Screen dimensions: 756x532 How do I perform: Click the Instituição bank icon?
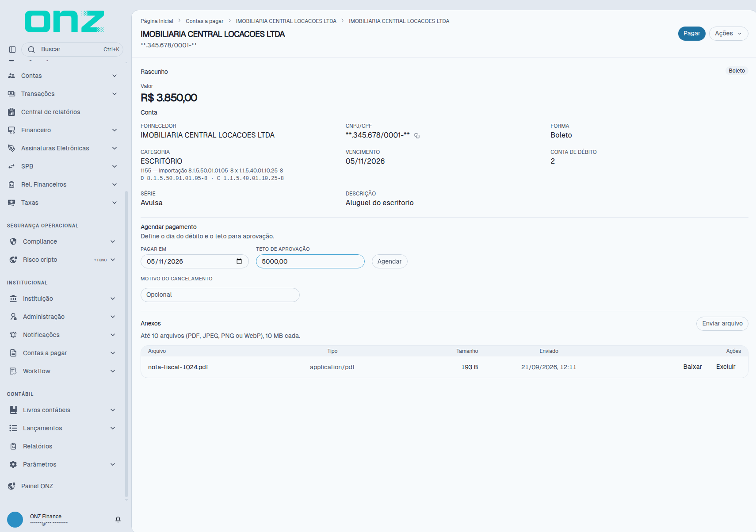[13, 299]
